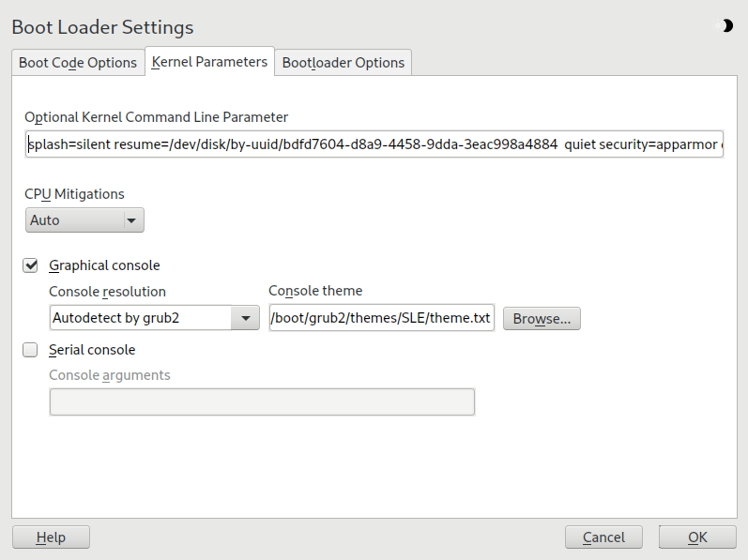Click the half-moon theme icon in title area
Viewport: 748px width, 560px height.
click(x=725, y=26)
